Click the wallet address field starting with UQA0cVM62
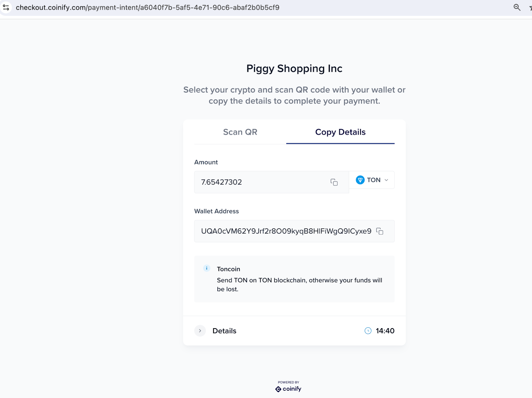 294,231
